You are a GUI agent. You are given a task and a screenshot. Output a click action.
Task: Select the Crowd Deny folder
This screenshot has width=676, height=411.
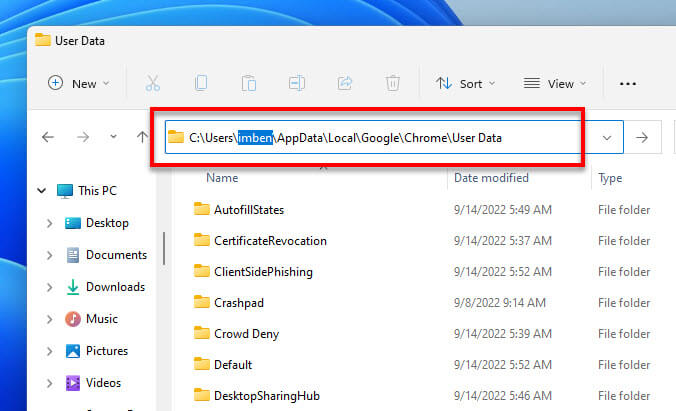coord(247,334)
